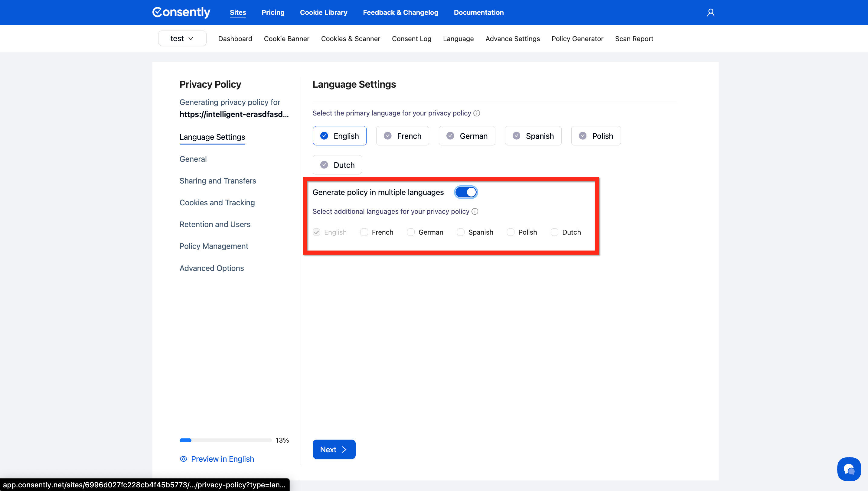The image size is (868, 491).
Task: Click the eye icon for preview
Action: click(183, 459)
